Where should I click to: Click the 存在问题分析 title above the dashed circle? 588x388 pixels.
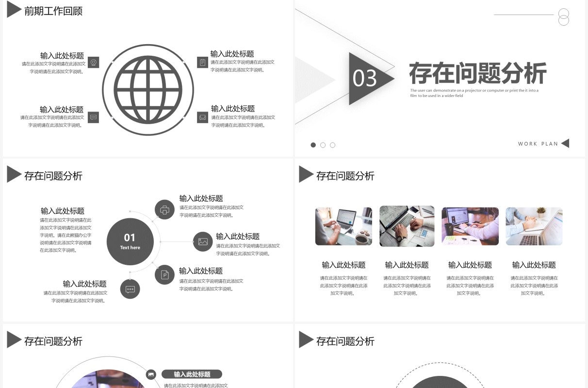pos(345,341)
